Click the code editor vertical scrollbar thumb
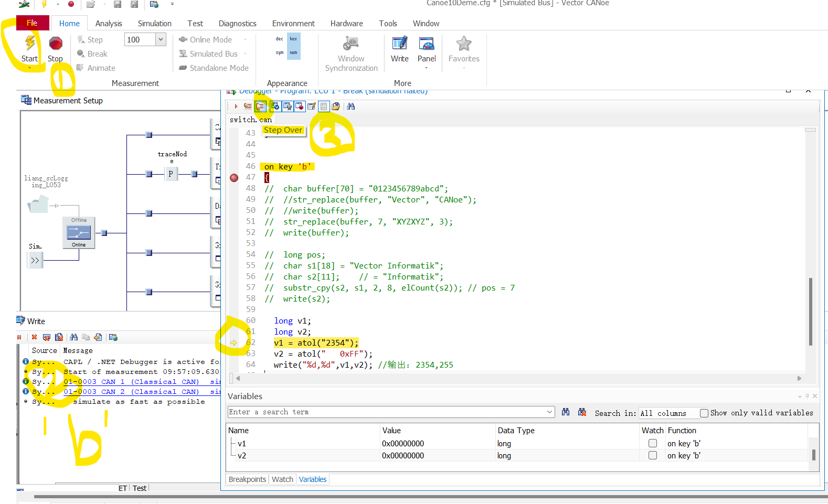Image resolution: width=828 pixels, height=504 pixels. coord(811,312)
